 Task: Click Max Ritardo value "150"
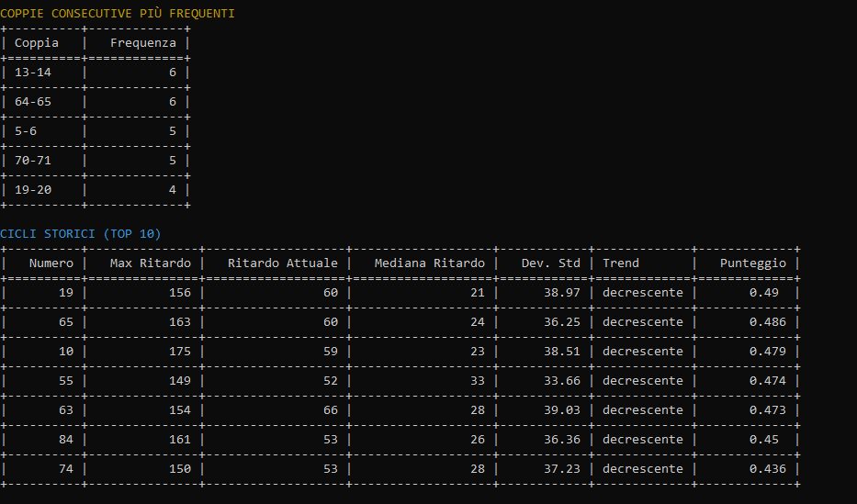pyautogui.click(x=180, y=469)
